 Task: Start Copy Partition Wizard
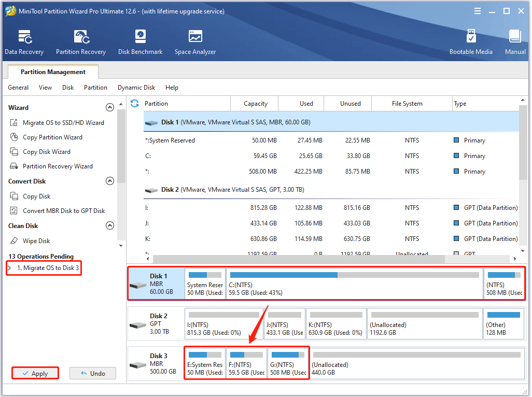pyautogui.click(x=52, y=137)
